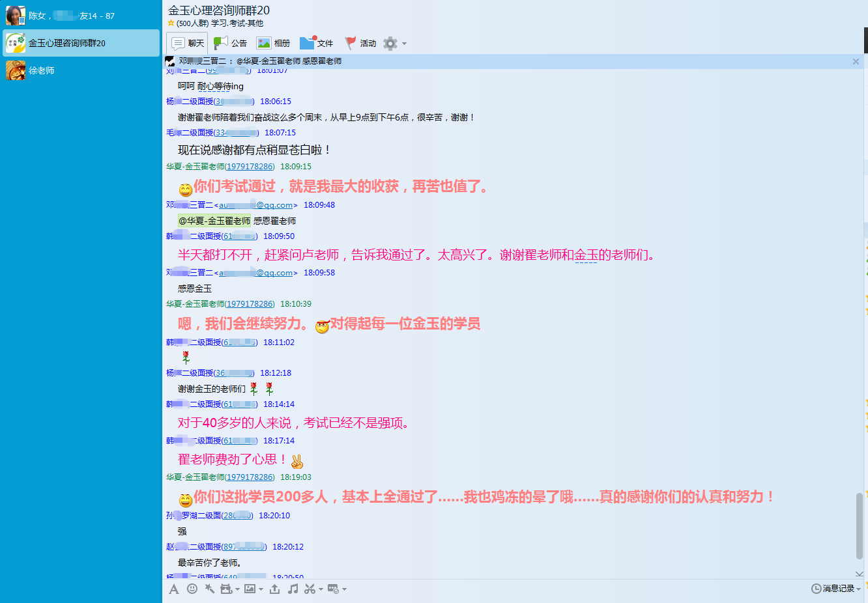Open the 活动 tab
Image resolution: width=868 pixels, height=603 pixels.
360,44
